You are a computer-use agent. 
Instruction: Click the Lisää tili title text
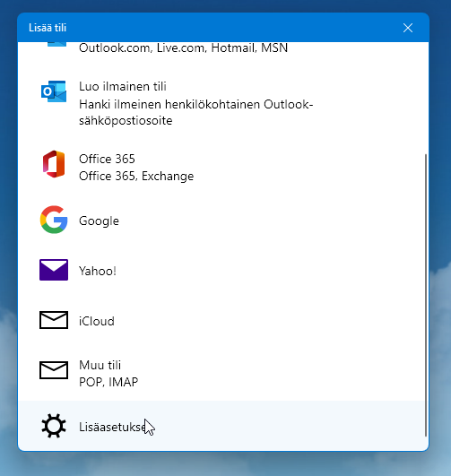click(x=48, y=28)
